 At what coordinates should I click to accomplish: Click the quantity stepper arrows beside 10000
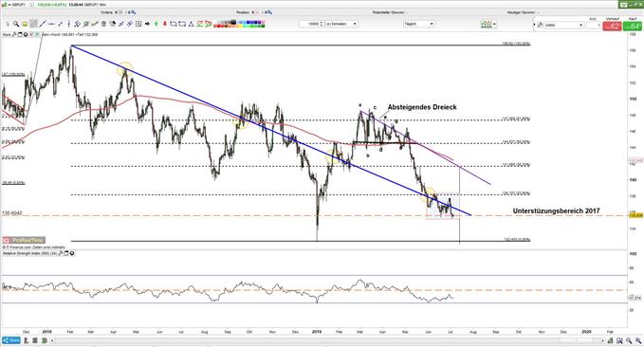tap(322, 24)
